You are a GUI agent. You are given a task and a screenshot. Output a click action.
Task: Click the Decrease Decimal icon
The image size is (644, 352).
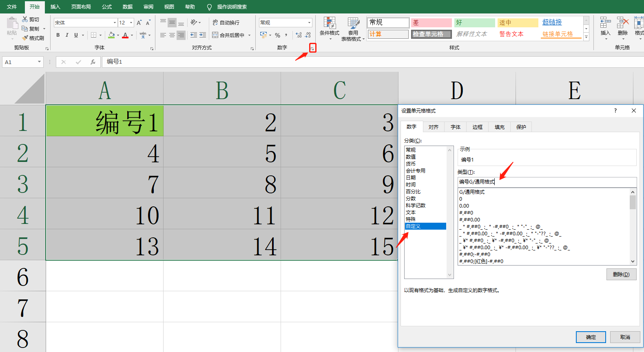308,35
